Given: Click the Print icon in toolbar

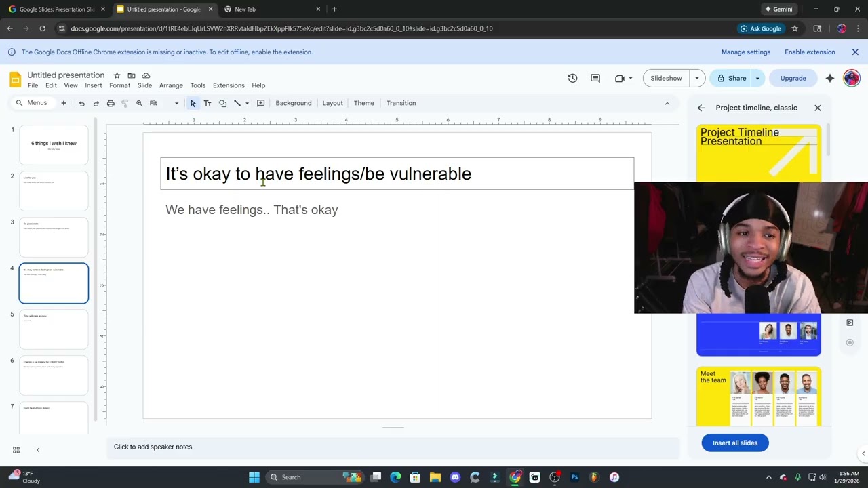Looking at the screenshot, I should click(x=111, y=103).
